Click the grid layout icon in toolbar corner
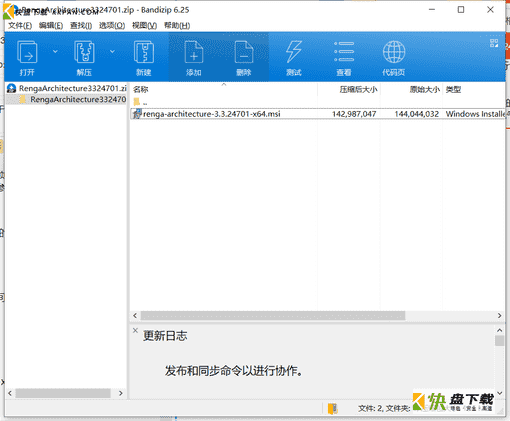The width and height of the screenshot is (510, 421). click(494, 43)
